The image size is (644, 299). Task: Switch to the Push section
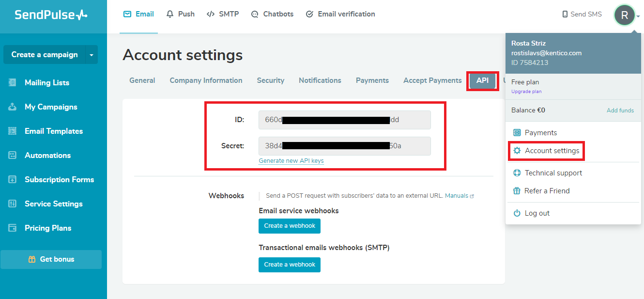click(x=180, y=14)
